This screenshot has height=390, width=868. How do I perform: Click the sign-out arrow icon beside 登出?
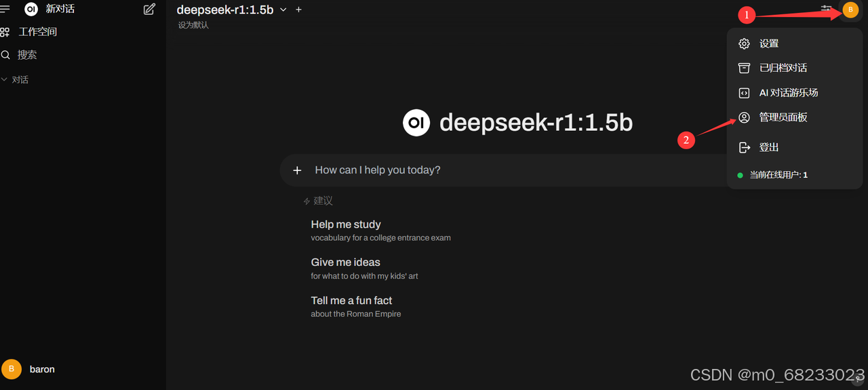(x=744, y=147)
